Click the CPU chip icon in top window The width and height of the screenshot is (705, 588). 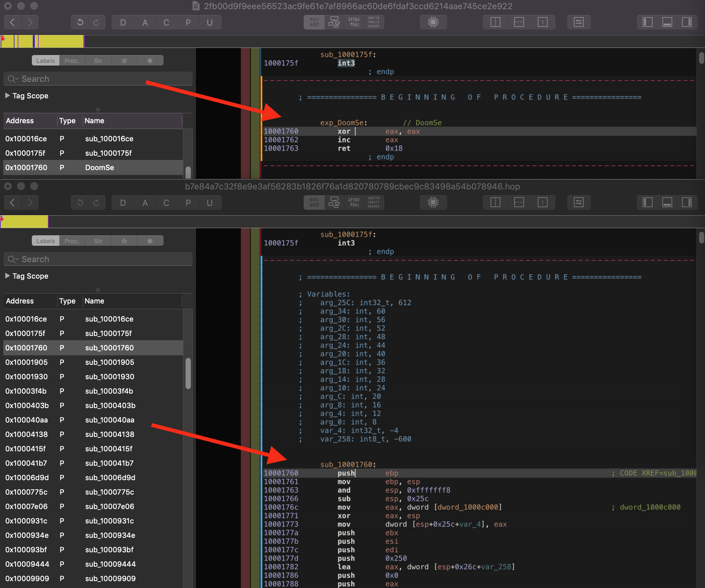click(433, 22)
